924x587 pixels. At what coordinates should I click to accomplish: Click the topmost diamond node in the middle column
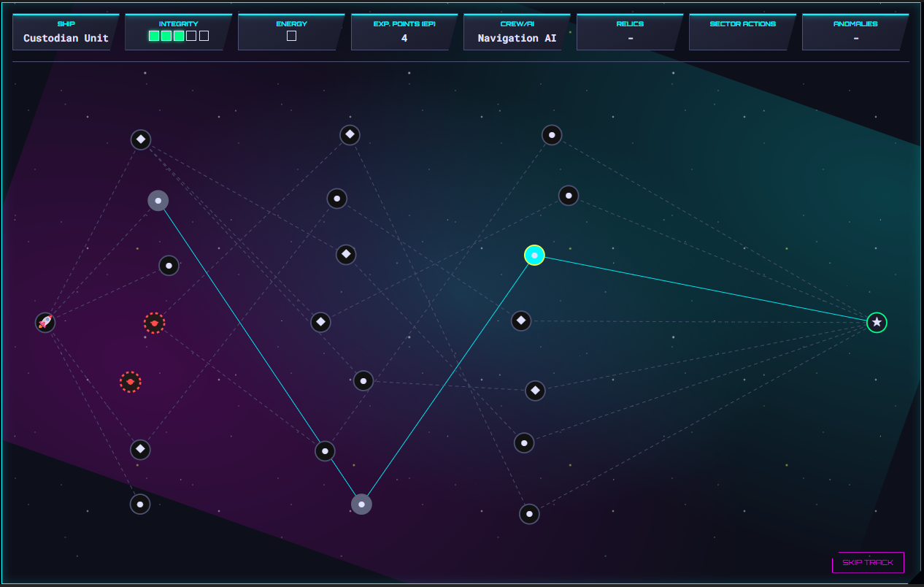[x=350, y=134]
